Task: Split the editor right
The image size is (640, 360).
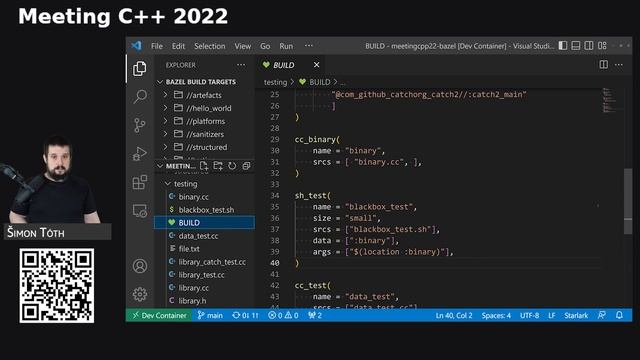Action: (x=604, y=64)
